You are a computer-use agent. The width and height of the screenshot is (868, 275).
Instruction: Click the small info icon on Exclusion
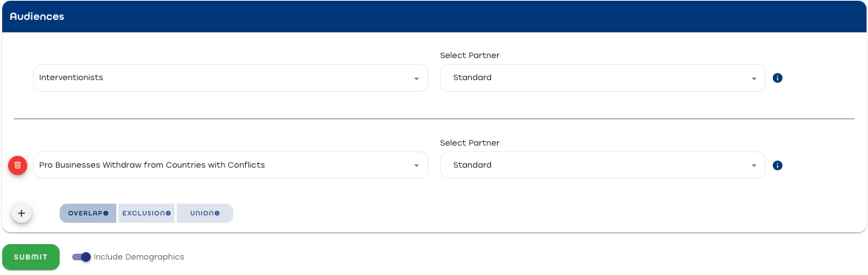coord(168,213)
